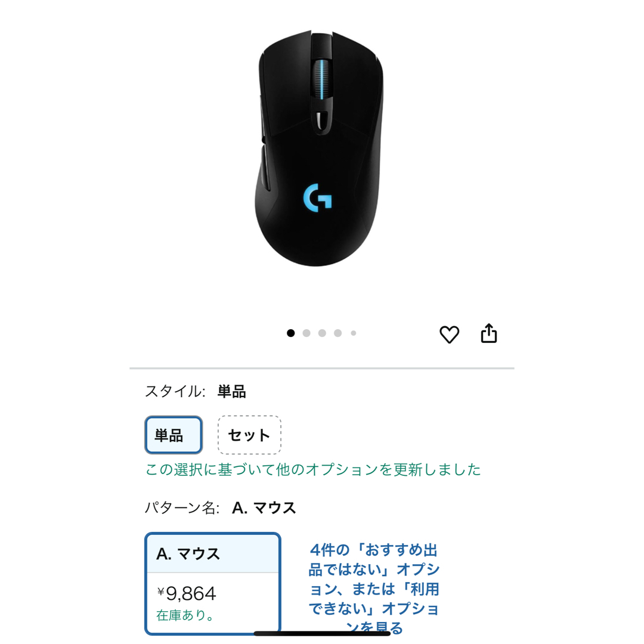Go to the fourth image dot
Viewport: 644px width, 644px height.
[x=338, y=333]
